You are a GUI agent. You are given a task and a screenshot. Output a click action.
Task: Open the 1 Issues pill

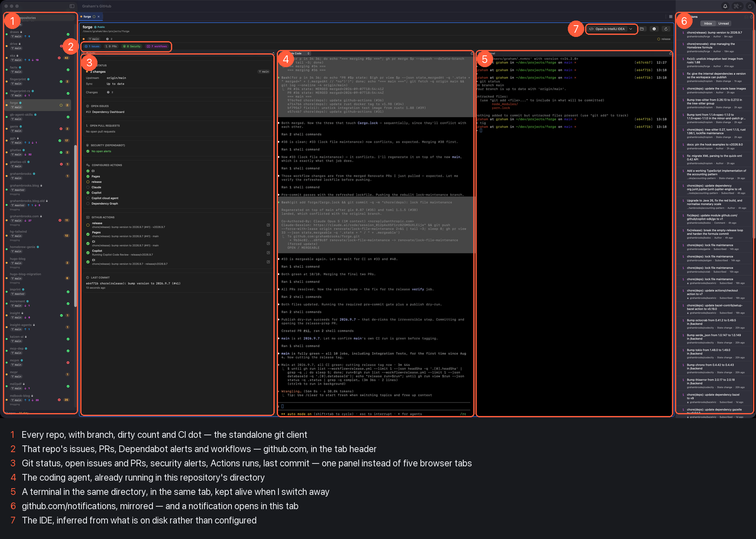(92, 46)
